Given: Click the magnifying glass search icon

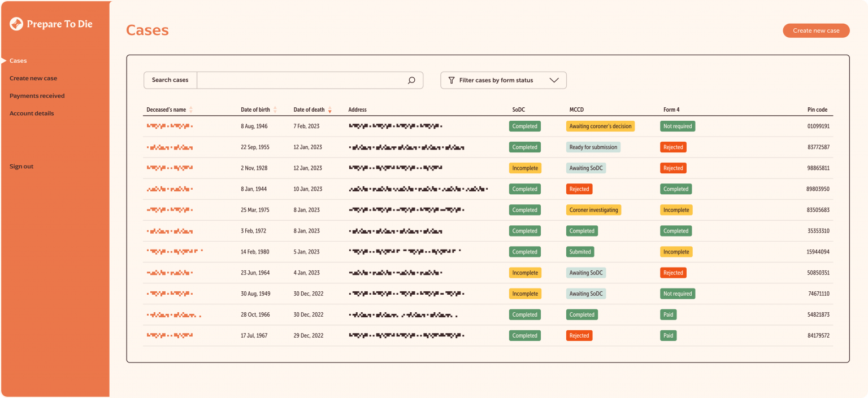Looking at the screenshot, I should (x=411, y=80).
